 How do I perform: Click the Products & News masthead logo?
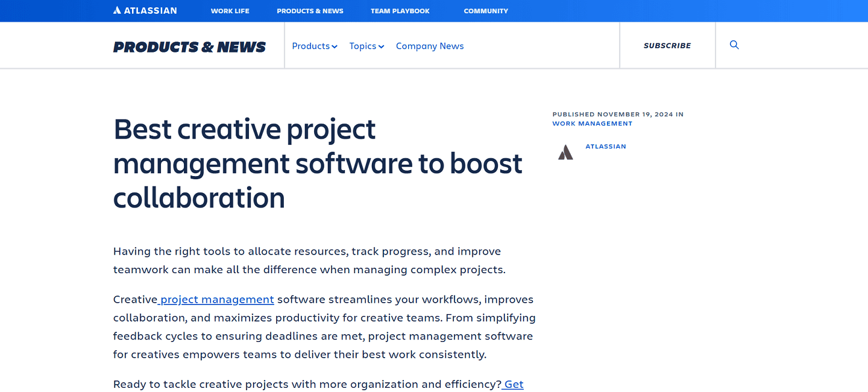pos(189,46)
